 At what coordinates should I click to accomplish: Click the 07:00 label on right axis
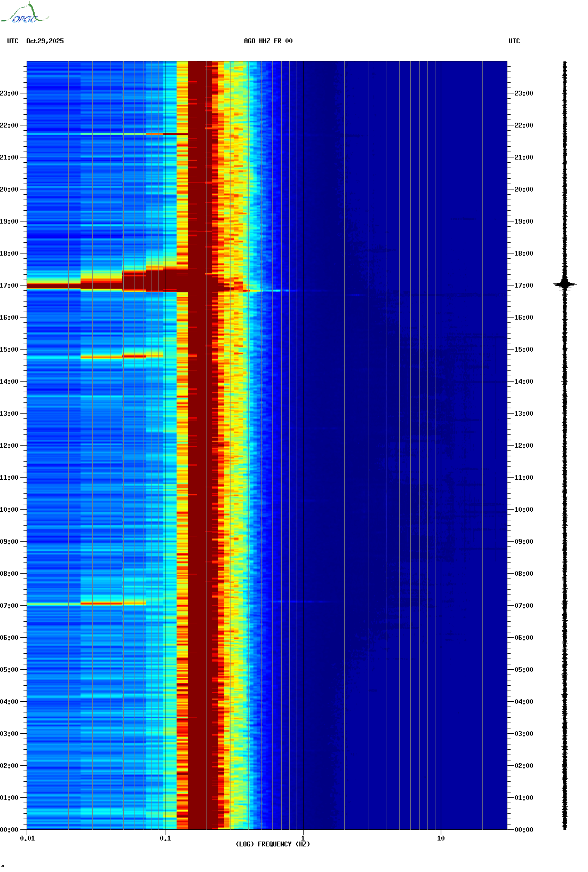[524, 606]
